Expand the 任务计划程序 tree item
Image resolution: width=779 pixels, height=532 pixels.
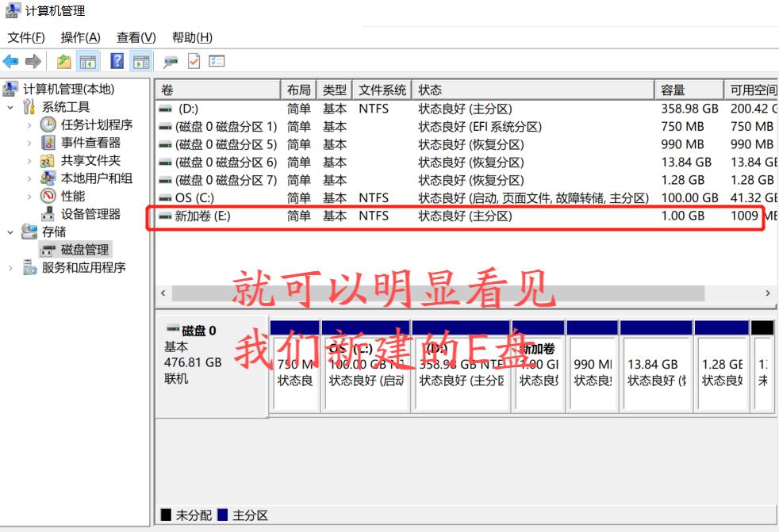(x=29, y=124)
